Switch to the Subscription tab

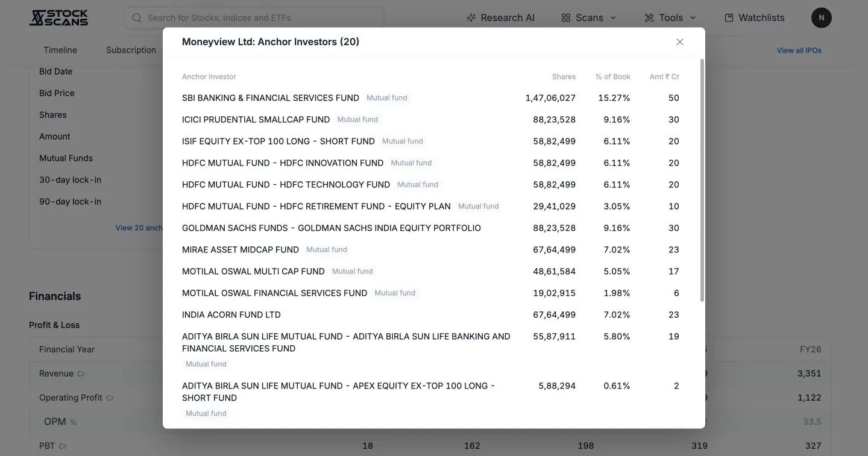pyautogui.click(x=131, y=50)
